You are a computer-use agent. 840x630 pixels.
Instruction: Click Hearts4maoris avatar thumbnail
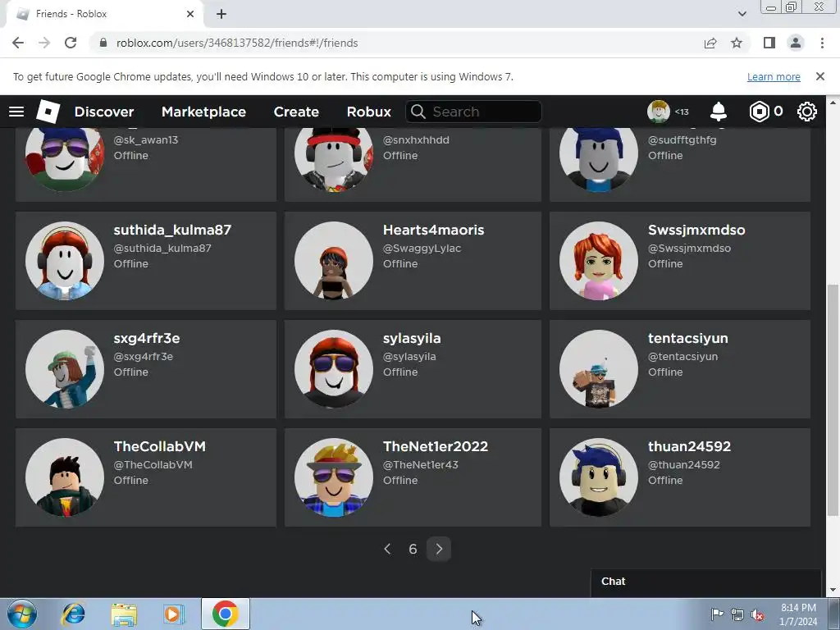click(334, 261)
